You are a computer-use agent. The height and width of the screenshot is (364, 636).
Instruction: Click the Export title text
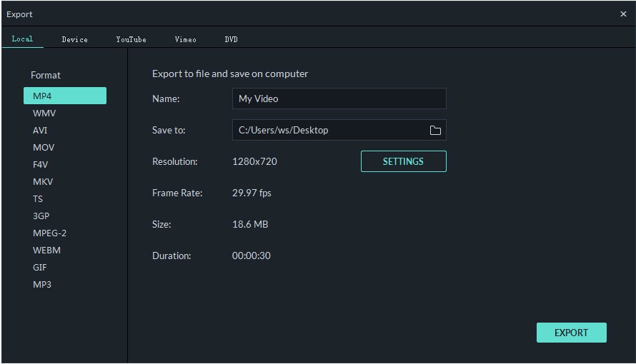point(19,14)
